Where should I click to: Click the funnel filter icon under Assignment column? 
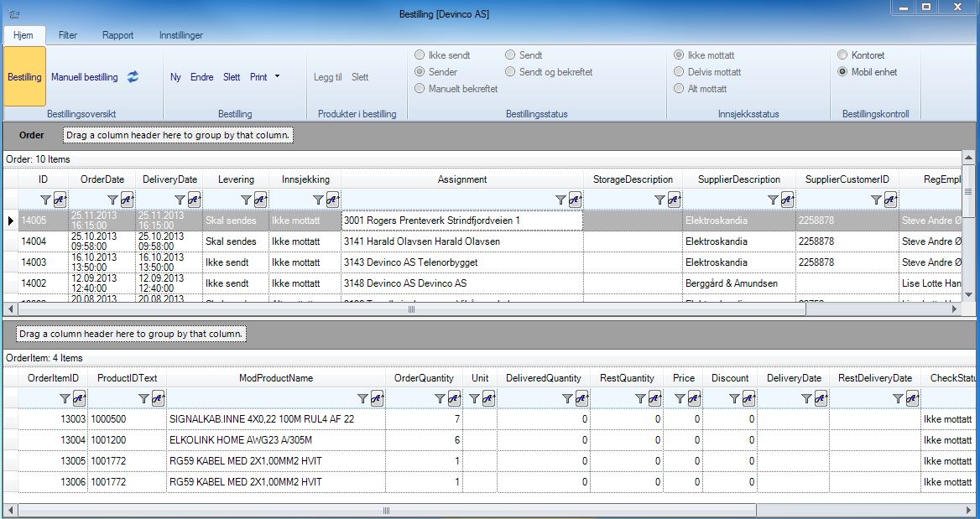560,200
